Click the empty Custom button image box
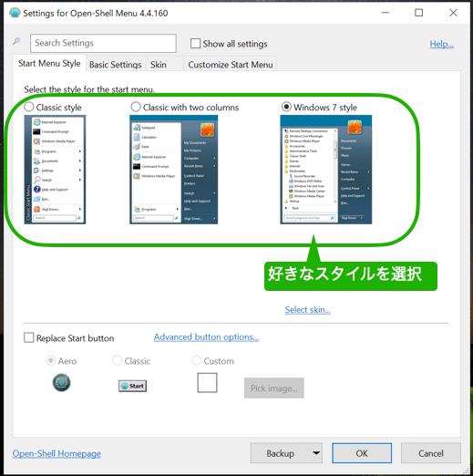Image resolution: width=473 pixels, height=476 pixels. (x=207, y=383)
